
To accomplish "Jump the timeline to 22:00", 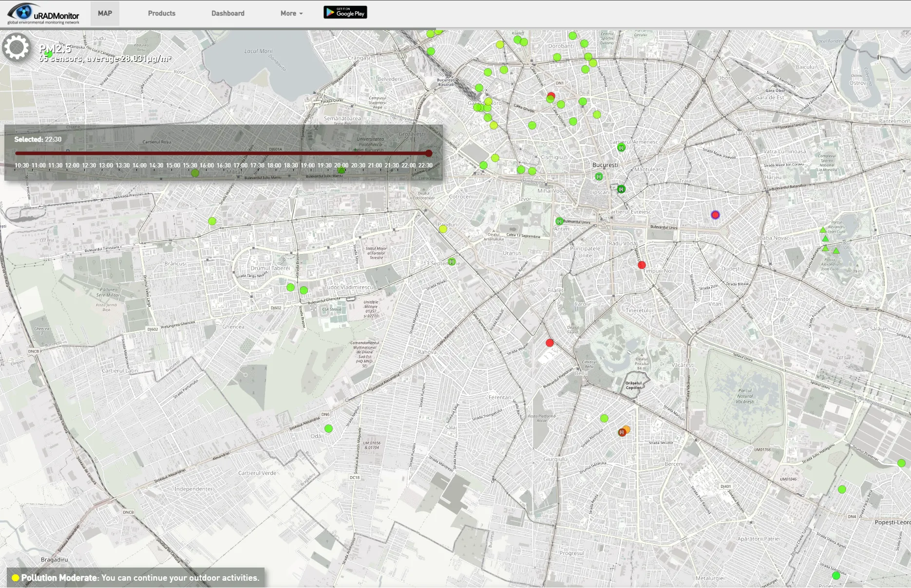I will click(409, 165).
